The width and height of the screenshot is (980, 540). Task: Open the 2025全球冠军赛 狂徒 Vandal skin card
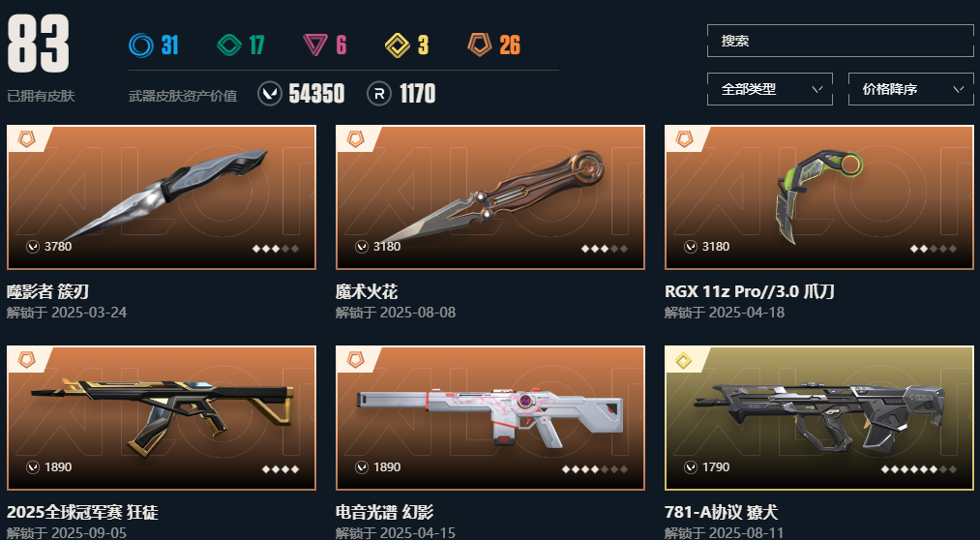pos(162,418)
